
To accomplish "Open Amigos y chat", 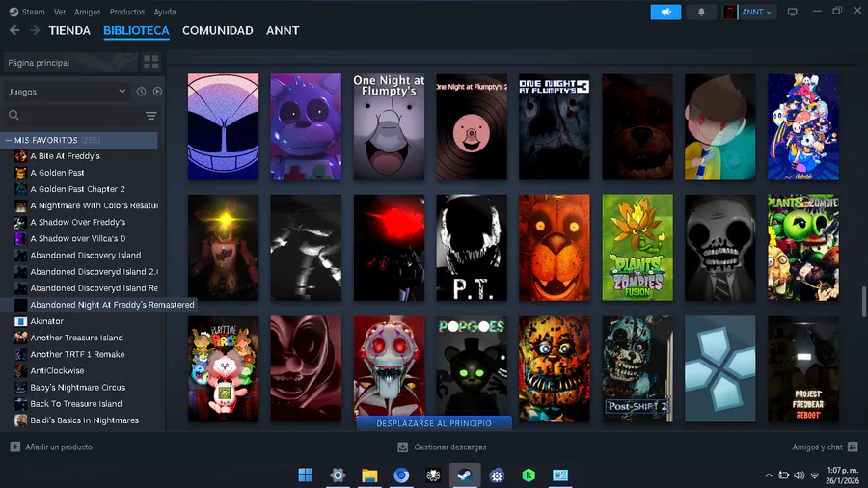I will pyautogui.click(x=817, y=447).
